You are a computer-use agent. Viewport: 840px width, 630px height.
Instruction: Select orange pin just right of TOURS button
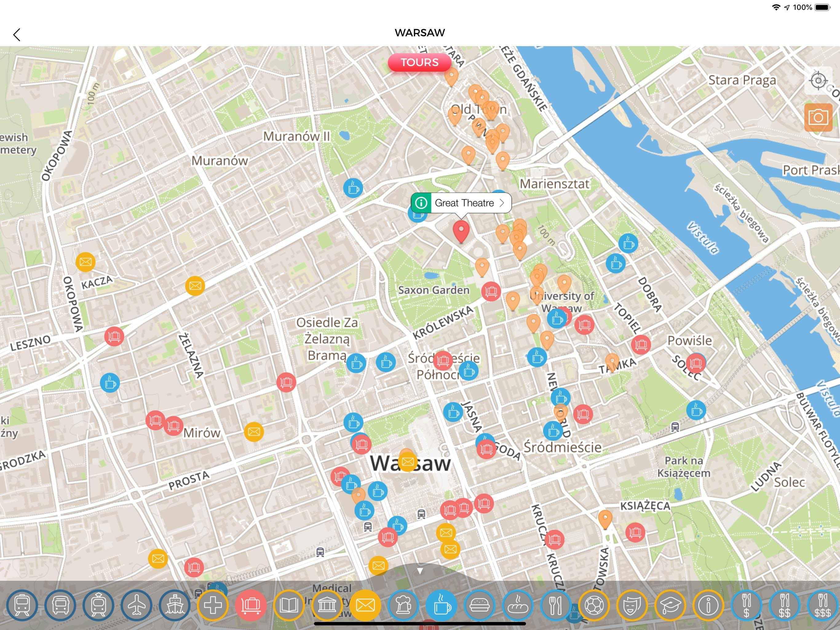451,77
